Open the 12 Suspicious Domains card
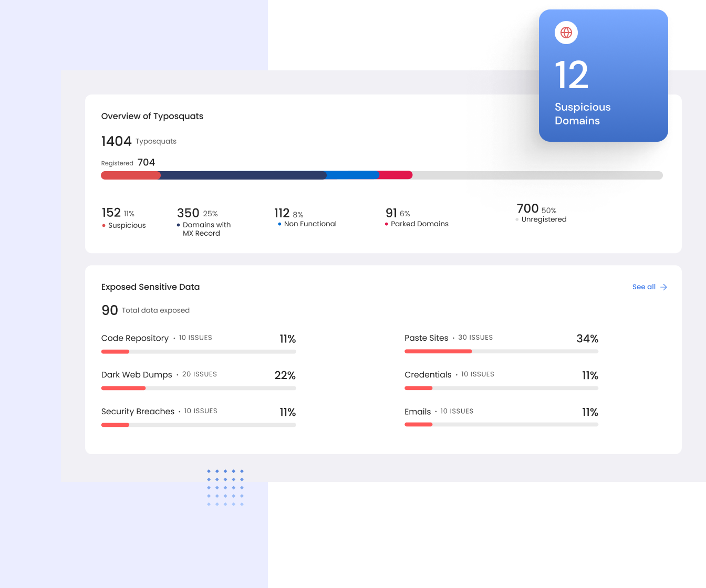 point(603,75)
